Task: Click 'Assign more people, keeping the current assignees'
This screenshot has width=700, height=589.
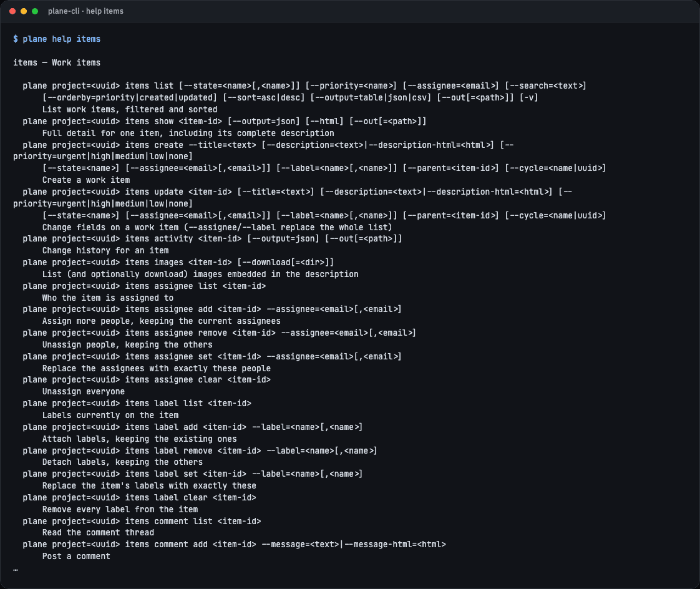Action: [161, 321]
